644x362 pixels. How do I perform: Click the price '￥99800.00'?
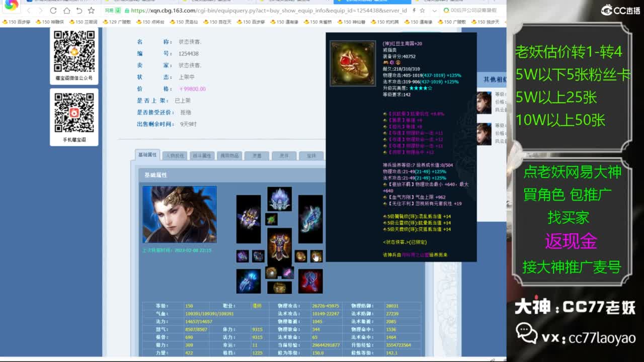[x=193, y=89]
